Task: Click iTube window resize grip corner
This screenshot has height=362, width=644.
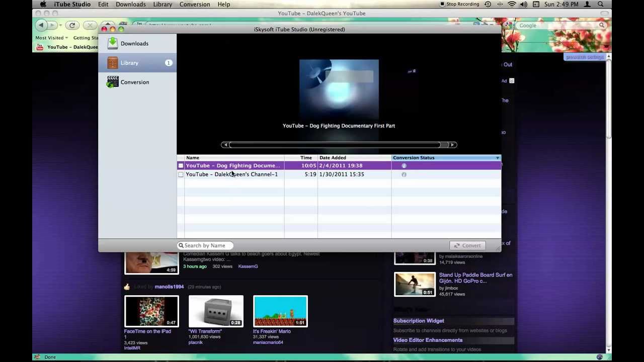Action: [x=498, y=248]
